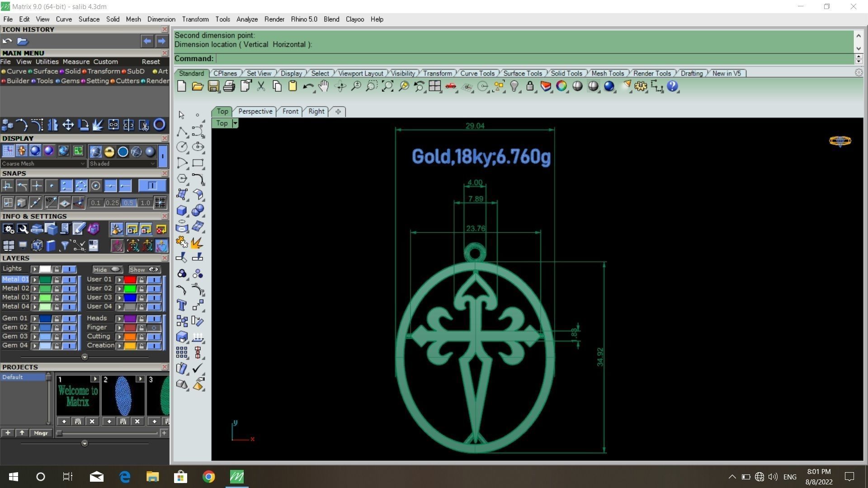
Task: Select the Circle tool in side toolbar
Action: [182, 147]
